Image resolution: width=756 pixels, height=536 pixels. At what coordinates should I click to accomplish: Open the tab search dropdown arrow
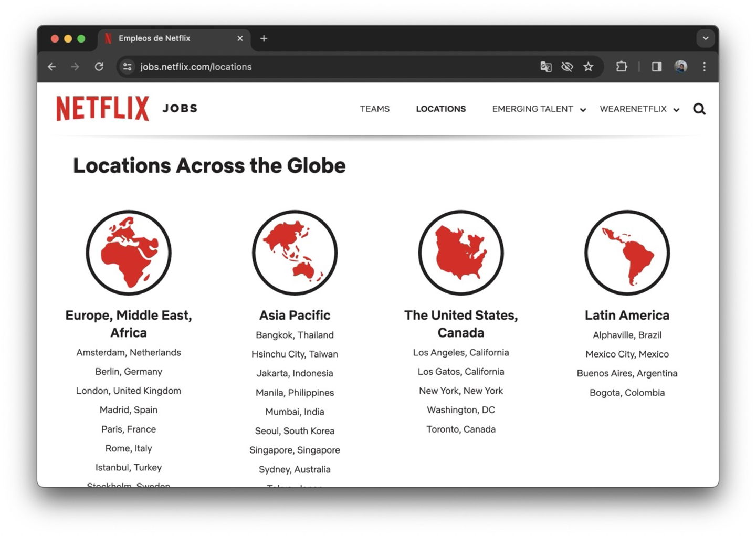706,38
